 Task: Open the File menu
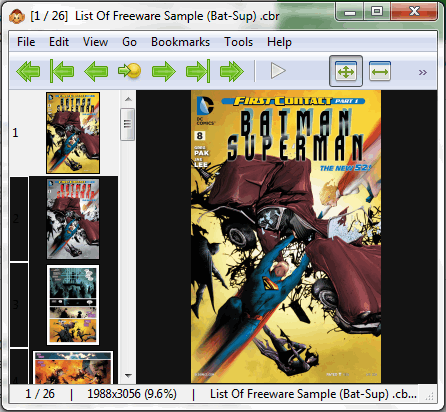[x=26, y=42]
